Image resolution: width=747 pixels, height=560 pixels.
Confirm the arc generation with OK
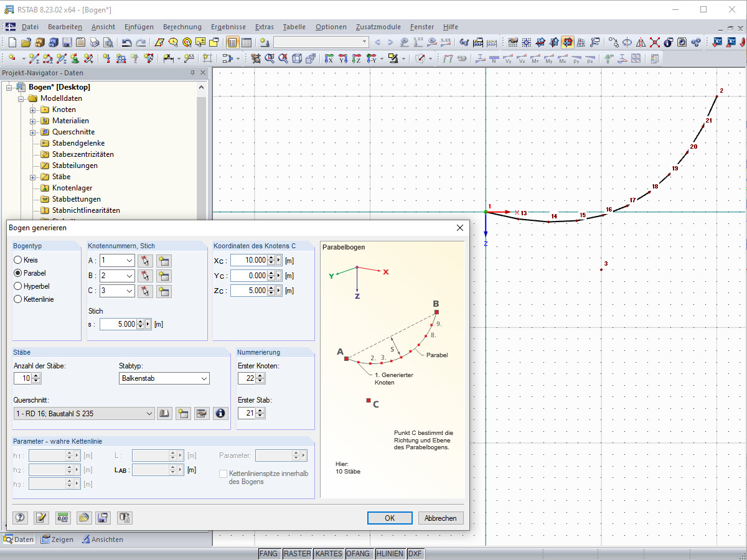pyautogui.click(x=390, y=518)
